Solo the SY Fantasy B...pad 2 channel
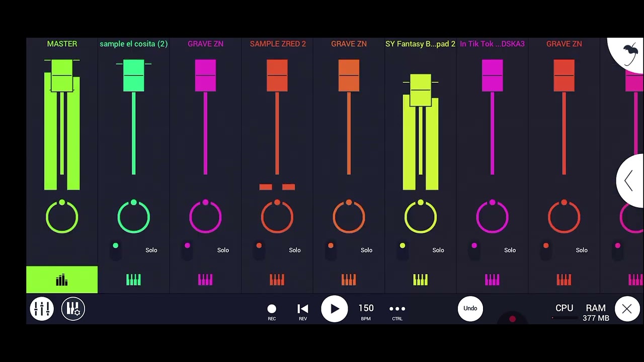Screen dimensions: 644x362 coord(438,250)
